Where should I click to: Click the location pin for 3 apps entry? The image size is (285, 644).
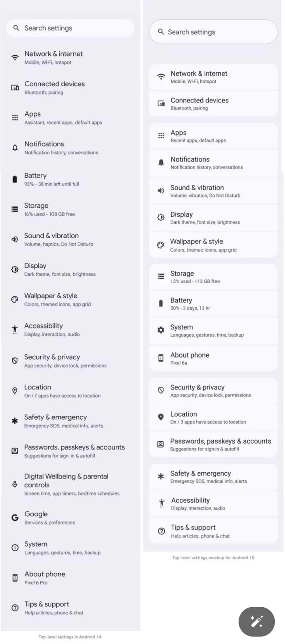tap(161, 417)
